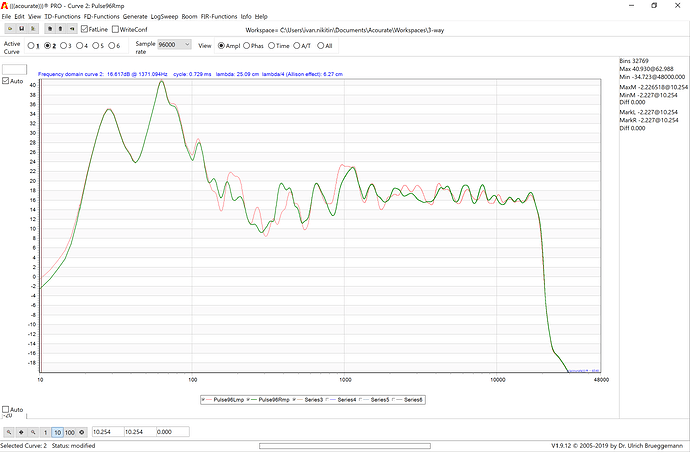This screenshot has height=452, width=690.
Task: Uncheck the top Auto scale checkbox
Action: tap(6, 81)
